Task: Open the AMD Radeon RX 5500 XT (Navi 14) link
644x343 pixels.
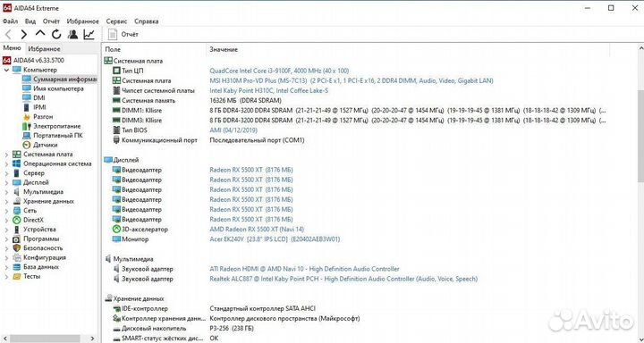Action: (x=257, y=230)
